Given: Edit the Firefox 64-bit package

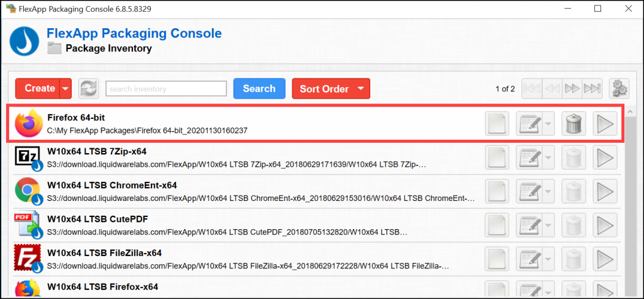Looking at the screenshot, I should (528, 124).
